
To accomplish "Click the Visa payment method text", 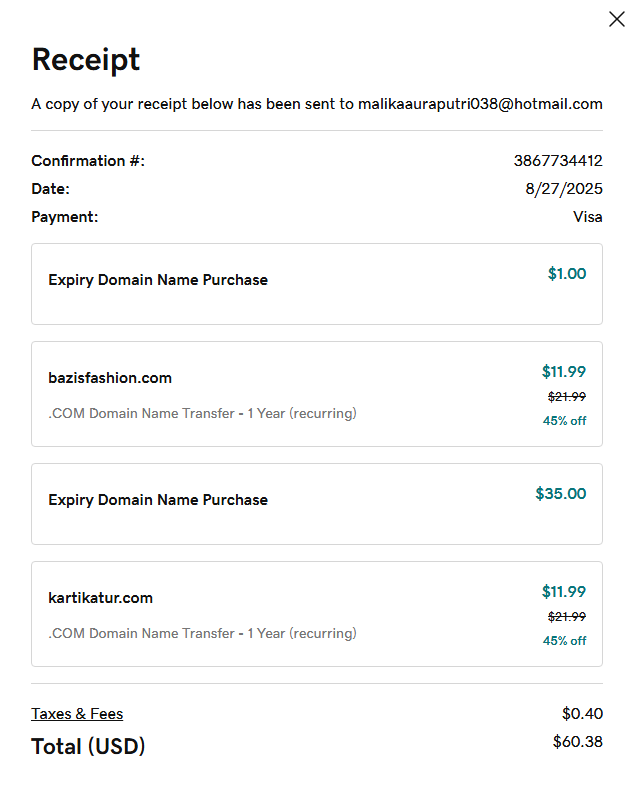I will click(585, 217).
